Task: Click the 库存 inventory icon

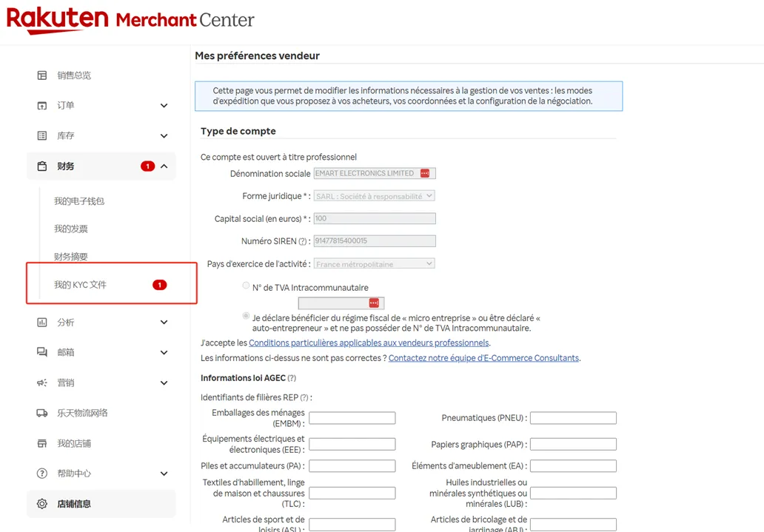Action: pos(42,136)
